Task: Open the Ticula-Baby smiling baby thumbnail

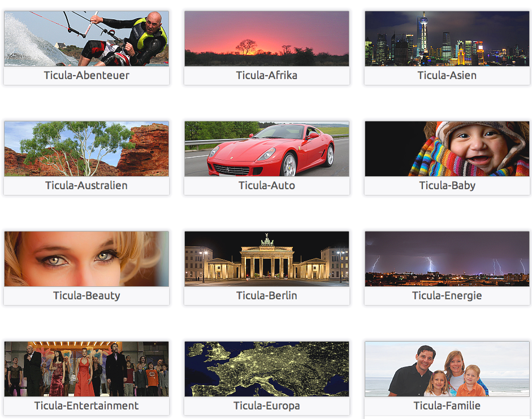Action: click(x=447, y=149)
